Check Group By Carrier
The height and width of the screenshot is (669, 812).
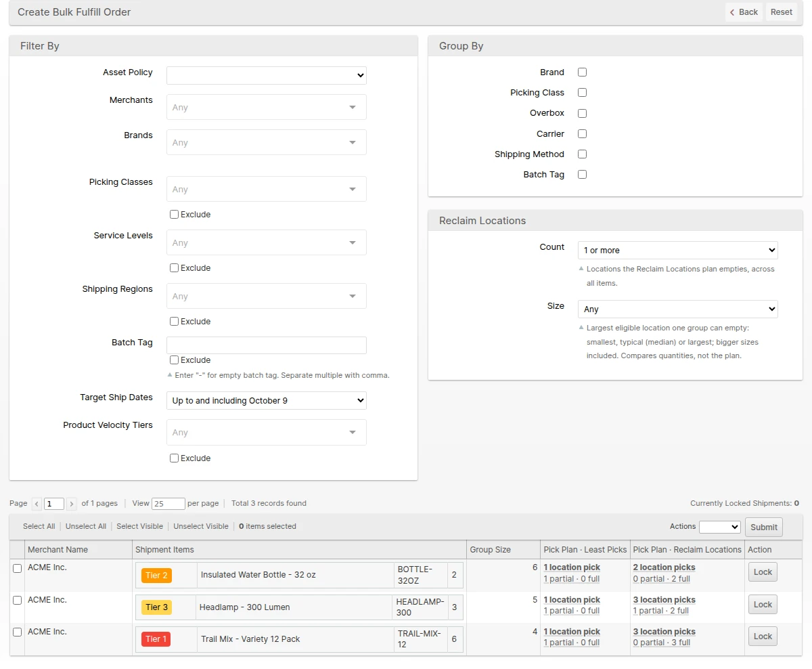tap(582, 133)
